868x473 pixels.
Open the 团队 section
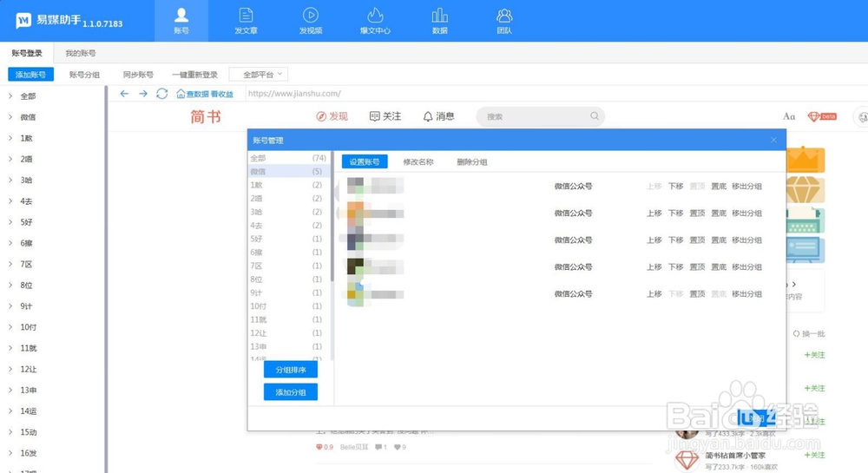[504, 21]
